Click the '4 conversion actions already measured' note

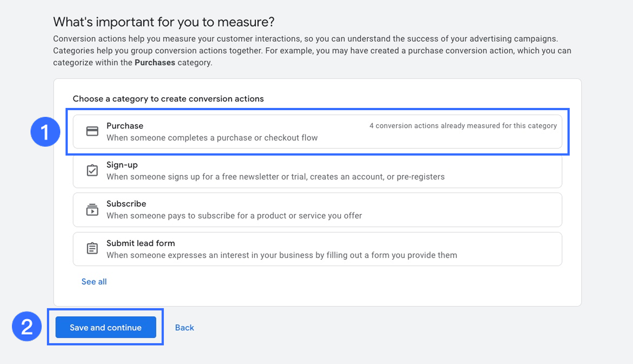tap(463, 126)
